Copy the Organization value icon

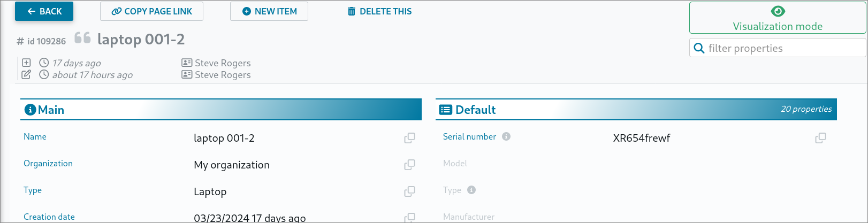click(x=409, y=165)
